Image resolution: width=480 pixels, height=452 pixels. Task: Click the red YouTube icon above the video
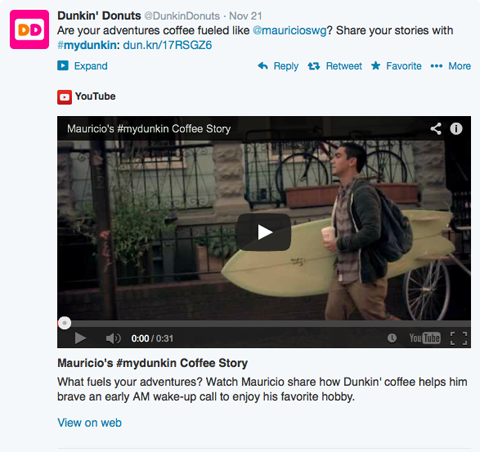(x=64, y=97)
